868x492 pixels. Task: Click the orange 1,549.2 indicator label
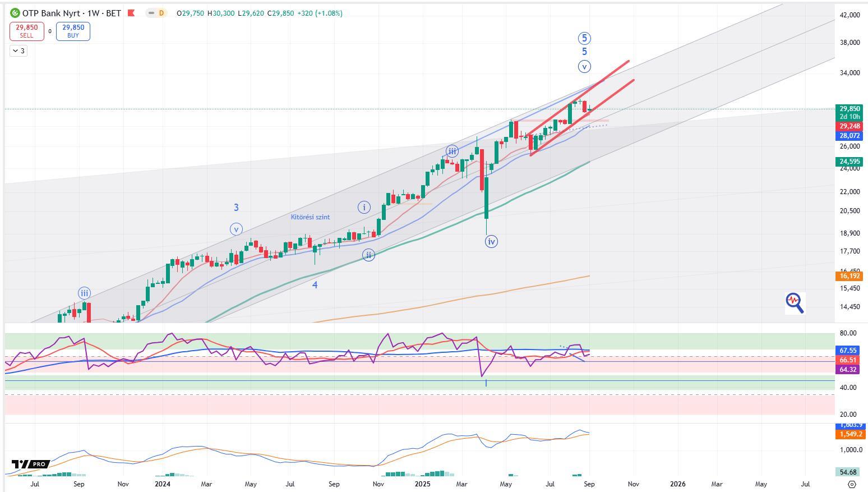click(x=849, y=434)
